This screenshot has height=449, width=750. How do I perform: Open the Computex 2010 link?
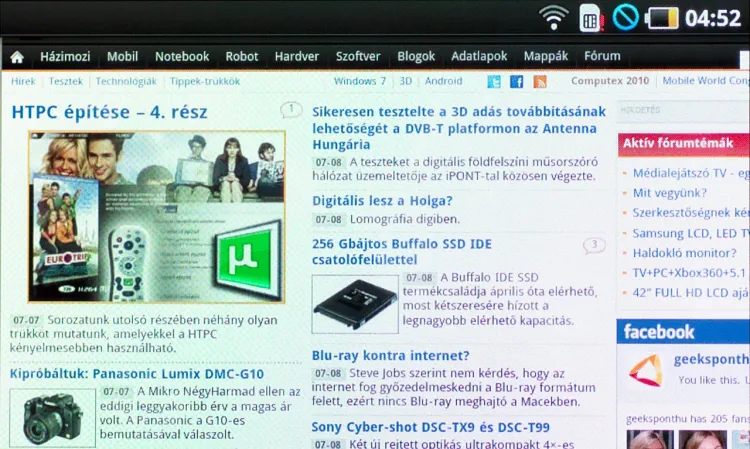pyautogui.click(x=610, y=81)
